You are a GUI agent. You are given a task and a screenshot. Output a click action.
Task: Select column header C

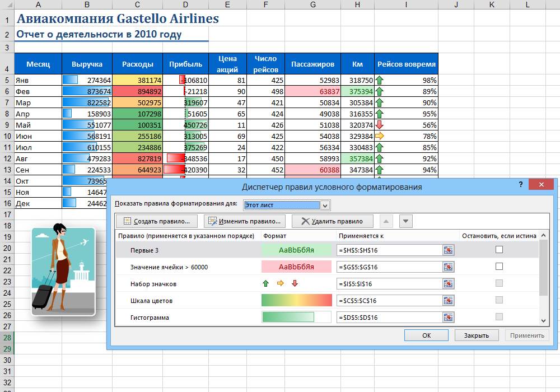click(x=138, y=4)
